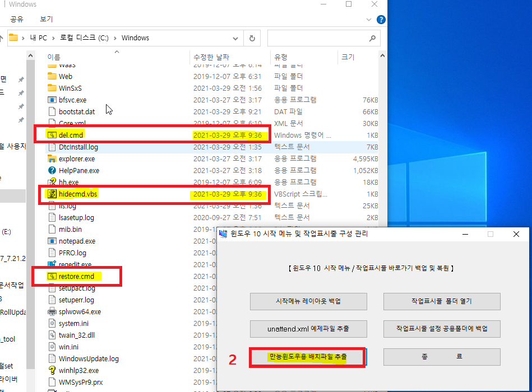Open the WinSxS folder icon
This screenshot has height=392, width=532.
[52, 88]
